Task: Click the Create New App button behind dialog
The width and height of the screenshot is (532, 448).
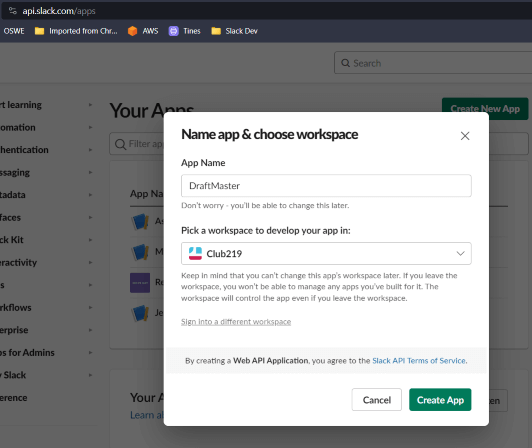Action: coord(485,108)
